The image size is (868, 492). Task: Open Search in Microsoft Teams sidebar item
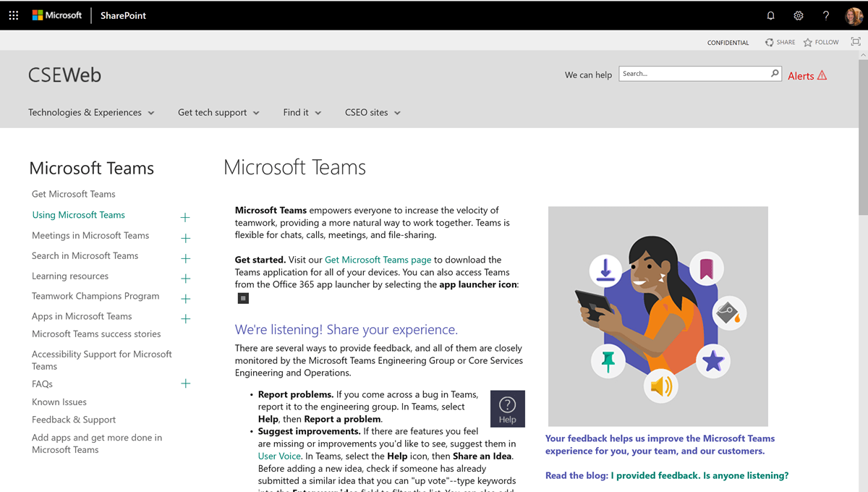click(x=85, y=255)
